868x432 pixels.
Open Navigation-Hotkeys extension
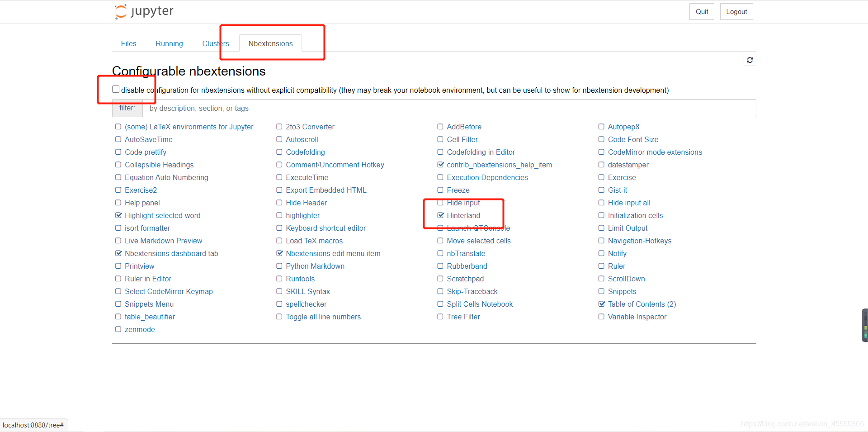(x=640, y=241)
